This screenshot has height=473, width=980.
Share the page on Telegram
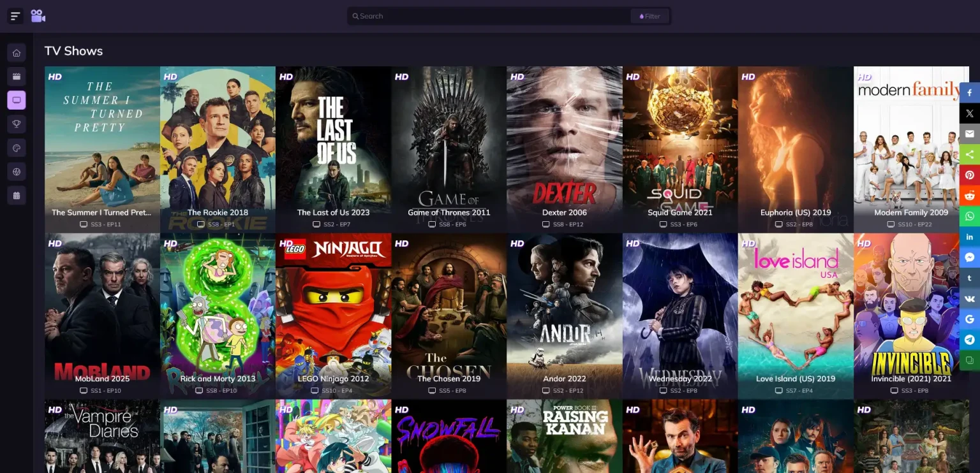[x=970, y=340]
